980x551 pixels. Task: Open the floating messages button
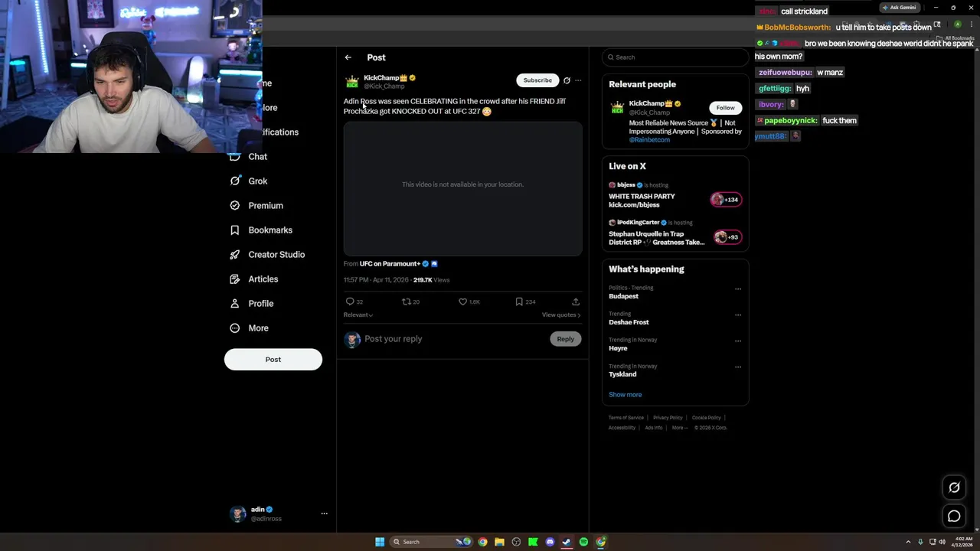pyautogui.click(x=954, y=517)
